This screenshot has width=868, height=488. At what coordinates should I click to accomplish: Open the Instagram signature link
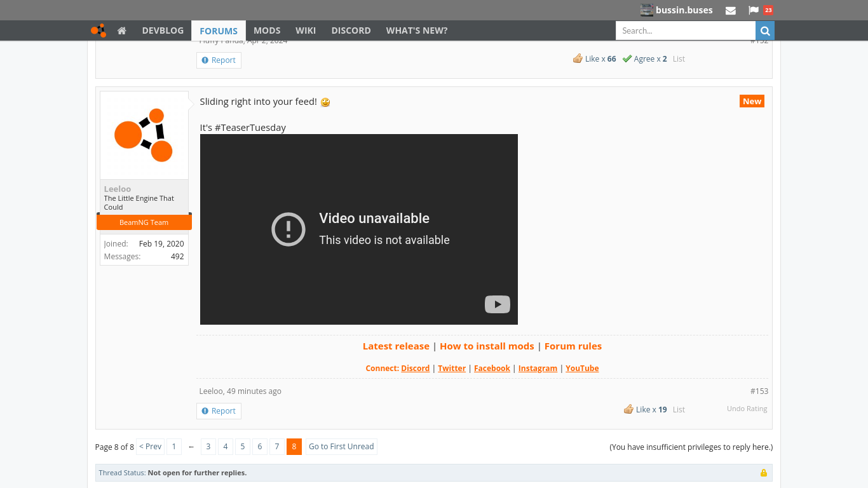tap(538, 369)
